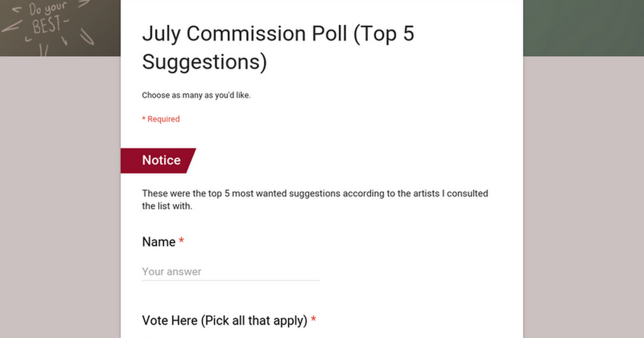Click the Name "Your answer" text field
644x338 pixels.
[x=230, y=272]
